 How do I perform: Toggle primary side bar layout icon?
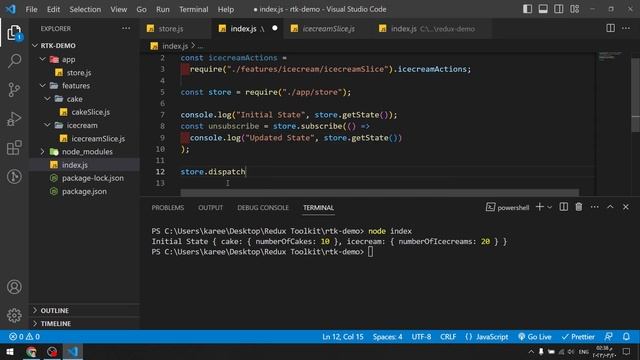coord(527,9)
